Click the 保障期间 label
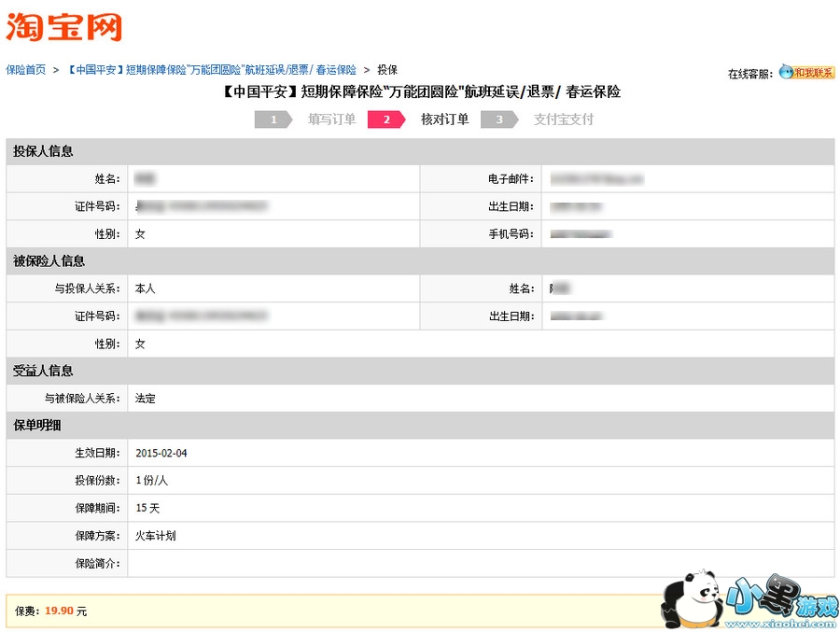The height and width of the screenshot is (632, 840). pyautogui.click(x=97, y=508)
